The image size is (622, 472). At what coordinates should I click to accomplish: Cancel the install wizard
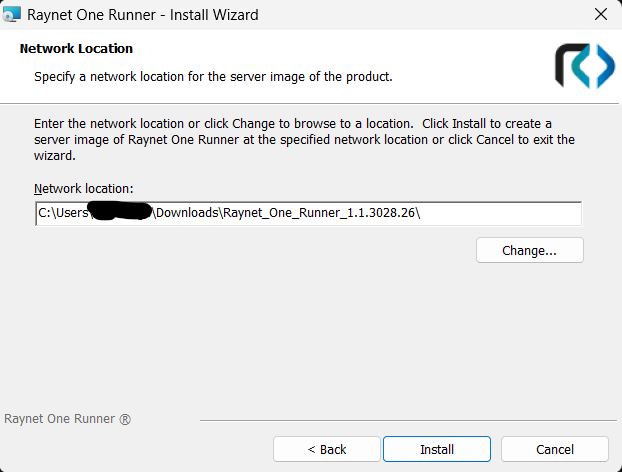[x=555, y=449]
